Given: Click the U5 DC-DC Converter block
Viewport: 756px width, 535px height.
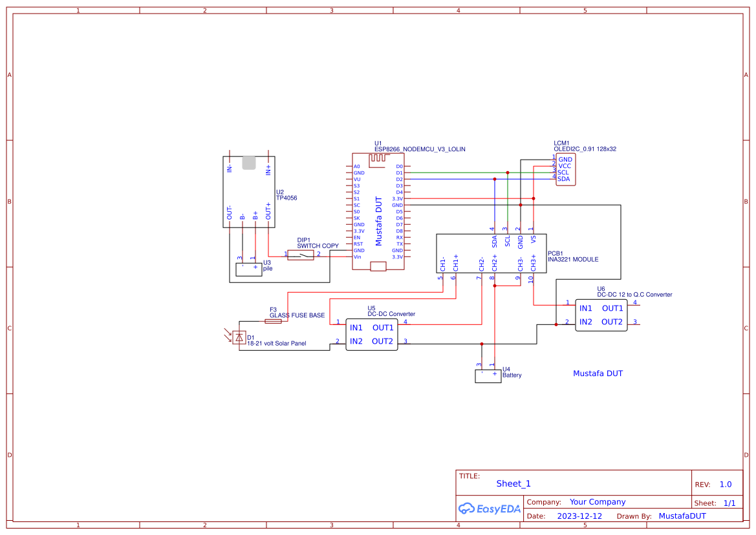Looking at the screenshot, I should (372, 334).
